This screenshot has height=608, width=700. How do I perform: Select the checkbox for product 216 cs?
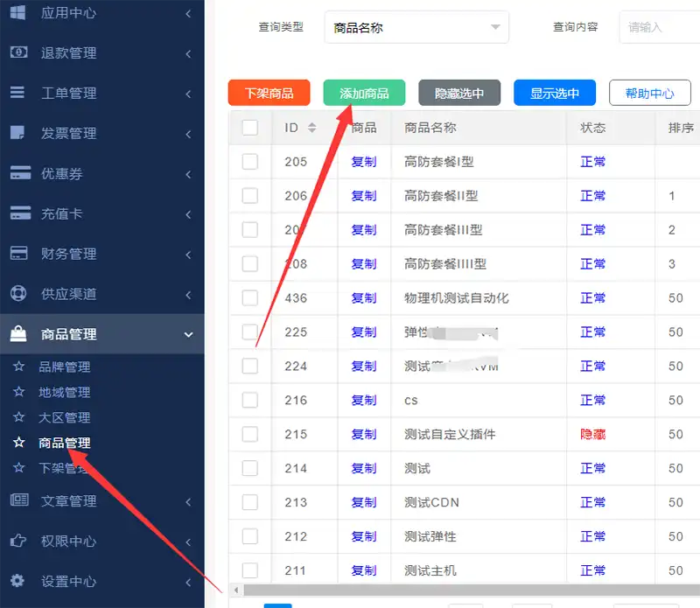250,400
